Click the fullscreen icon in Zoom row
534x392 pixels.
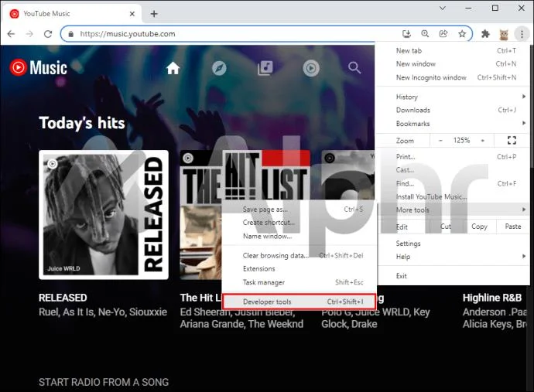point(512,140)
